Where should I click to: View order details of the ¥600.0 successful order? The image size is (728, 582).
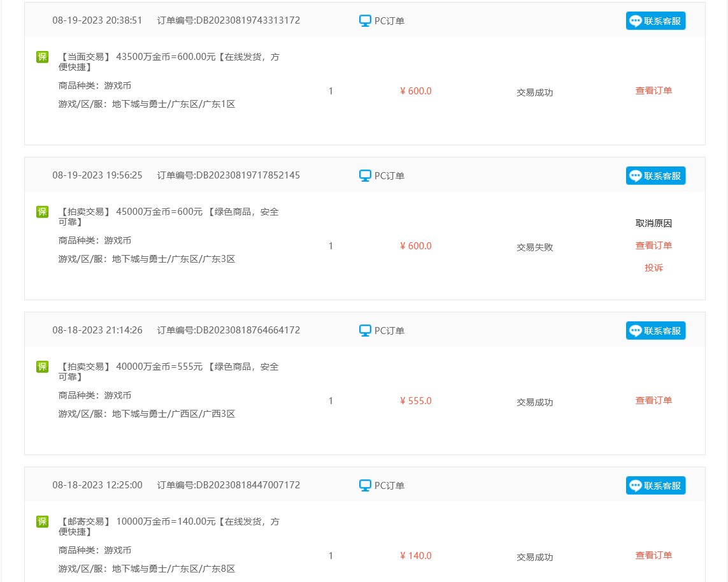click(653, 91)
